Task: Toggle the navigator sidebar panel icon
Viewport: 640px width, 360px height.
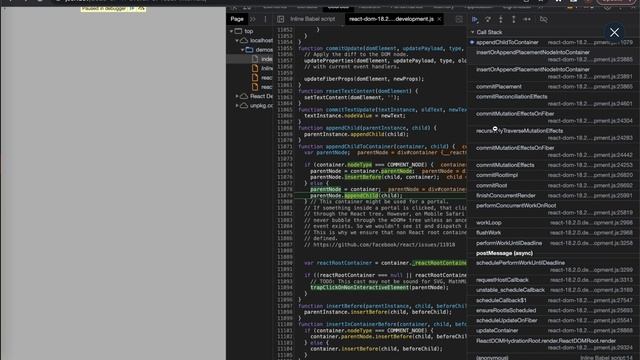Action: 280,19
